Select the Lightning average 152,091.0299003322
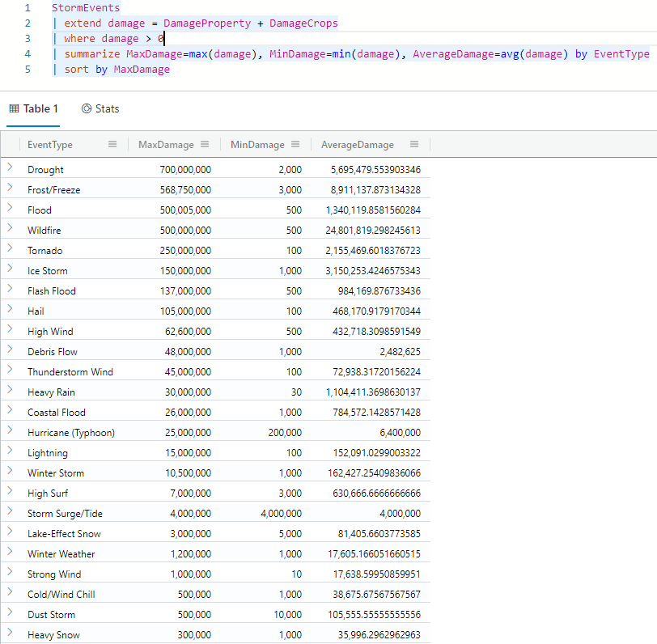 click(377, 453)
